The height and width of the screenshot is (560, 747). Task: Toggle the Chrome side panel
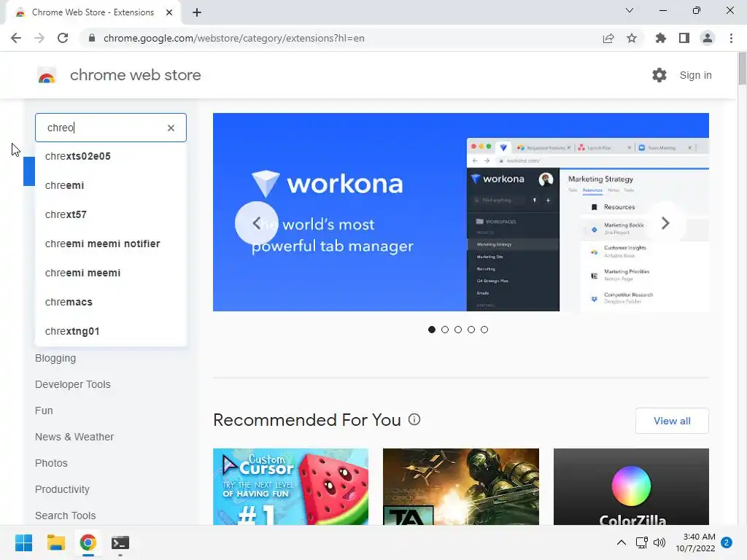[684, 38]
